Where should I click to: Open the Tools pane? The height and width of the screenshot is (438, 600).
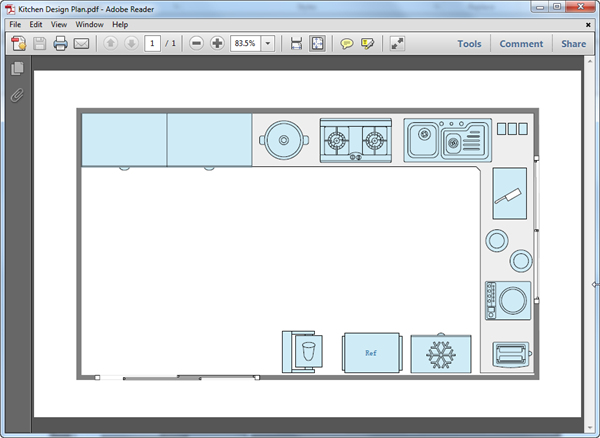coord(469,44)
